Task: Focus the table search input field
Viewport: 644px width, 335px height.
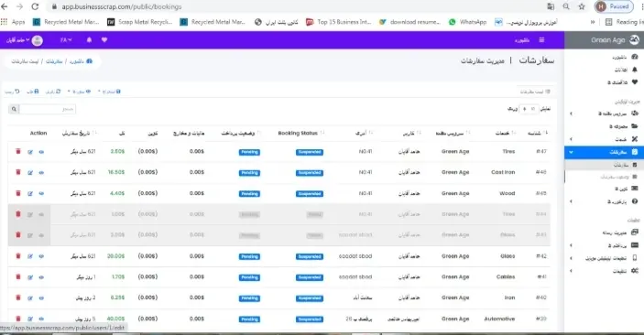Action: 48,109
